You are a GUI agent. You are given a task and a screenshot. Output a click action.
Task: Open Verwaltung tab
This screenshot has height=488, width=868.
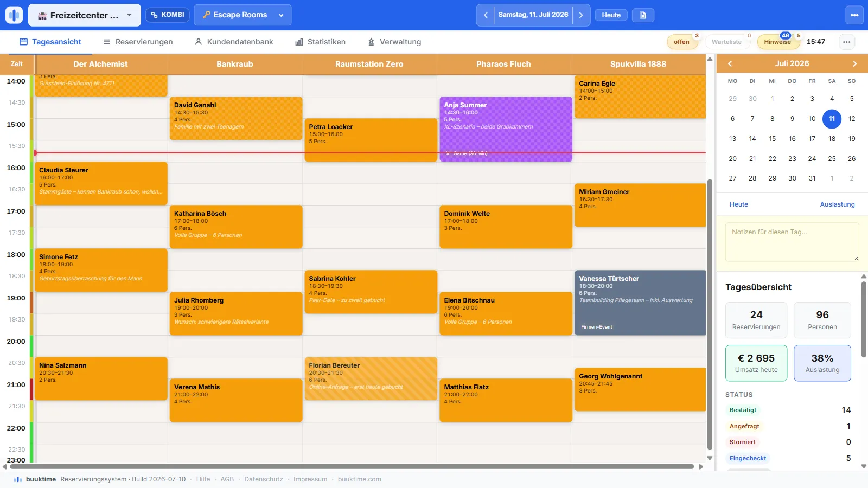(394, 42)
